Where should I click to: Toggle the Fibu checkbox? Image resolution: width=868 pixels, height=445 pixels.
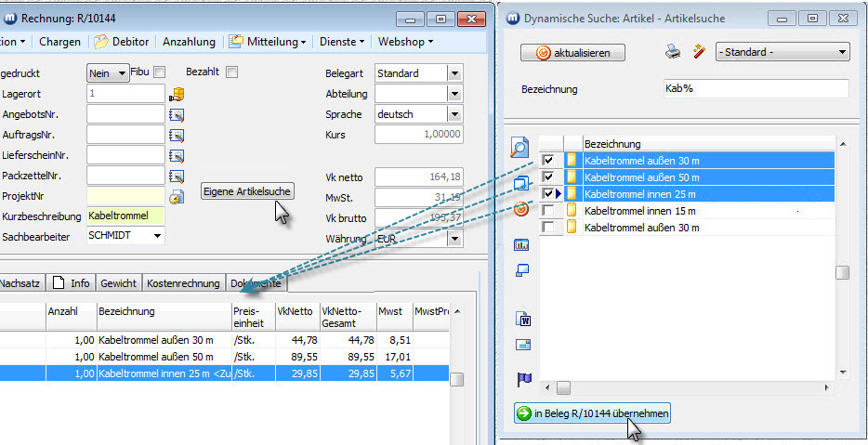point(160,72)
